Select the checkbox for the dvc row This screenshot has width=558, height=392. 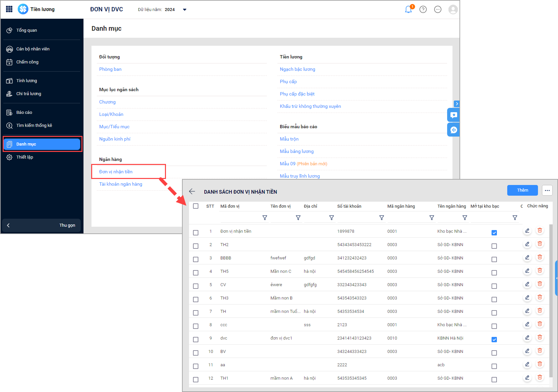(x=196, y=340)
